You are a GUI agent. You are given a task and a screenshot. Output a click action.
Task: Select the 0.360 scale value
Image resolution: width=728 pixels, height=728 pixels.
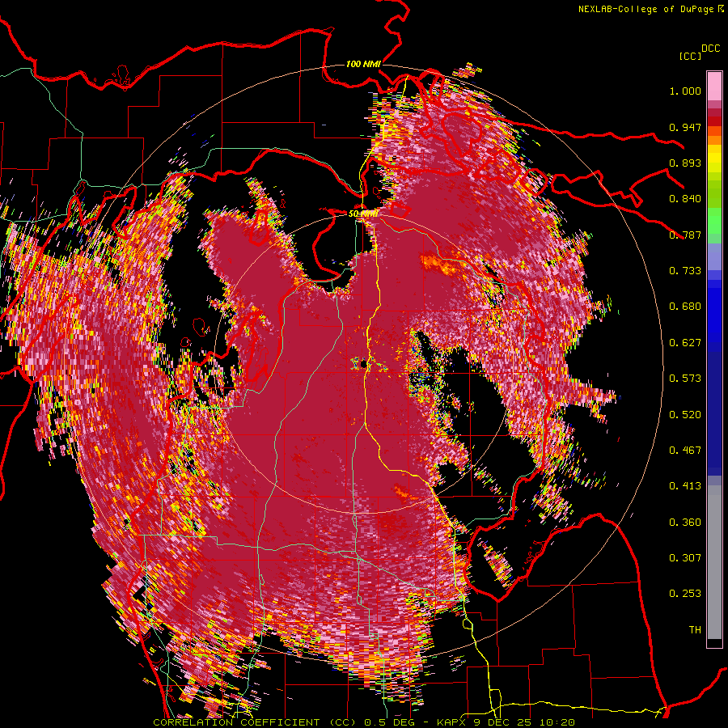coord(685,523)
